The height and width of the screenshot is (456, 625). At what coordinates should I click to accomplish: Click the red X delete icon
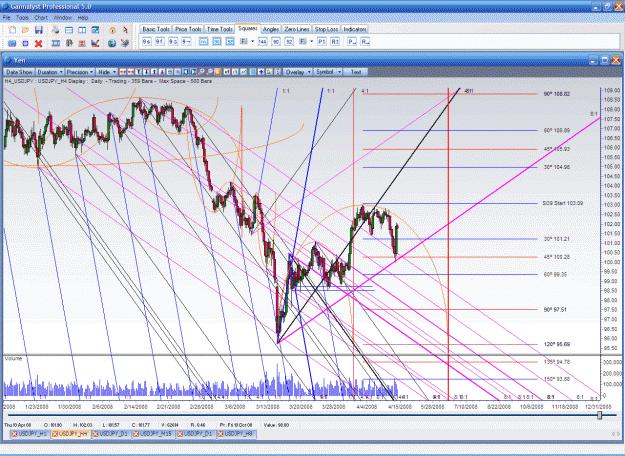click(x=38, y=43)
